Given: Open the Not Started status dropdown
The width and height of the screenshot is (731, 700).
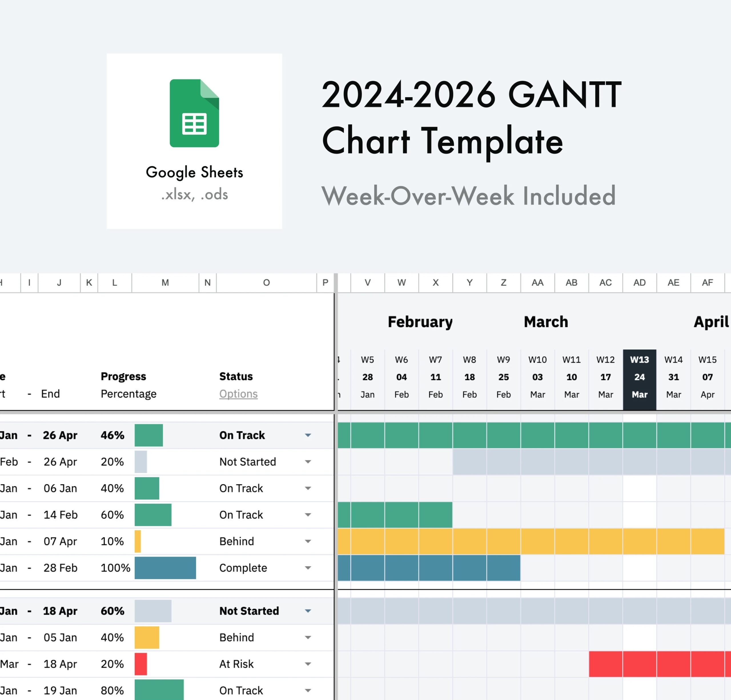Looking at the screenshot, I should tap(308, 462).
